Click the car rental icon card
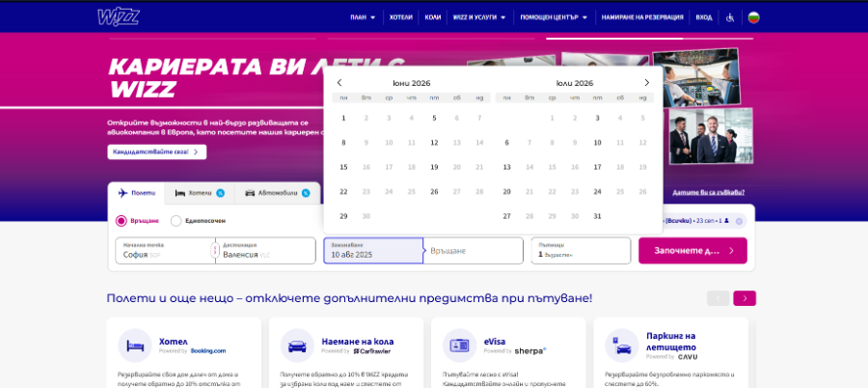This screenshot has width=868, height=388. point(297,346)
